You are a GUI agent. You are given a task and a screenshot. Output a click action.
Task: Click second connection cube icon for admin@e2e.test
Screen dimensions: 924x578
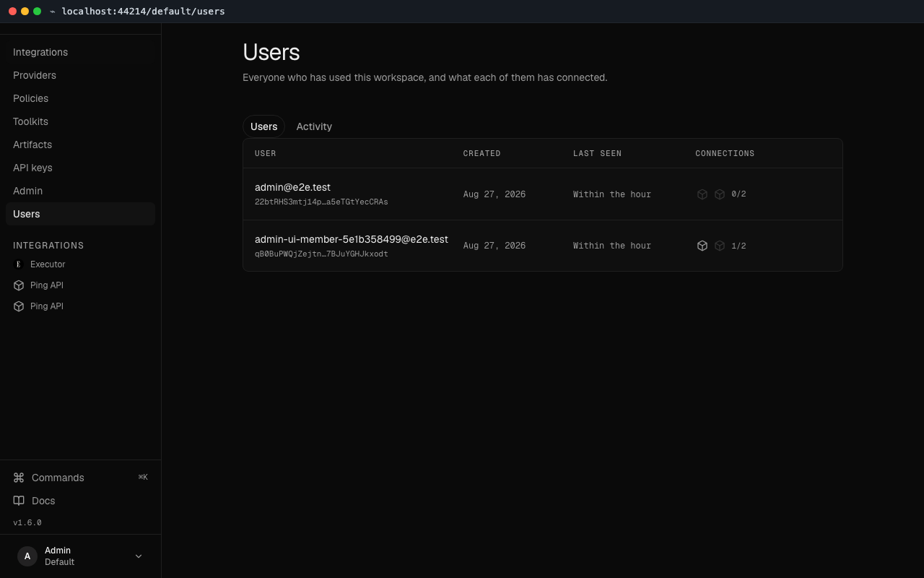[x=720, y=194]
